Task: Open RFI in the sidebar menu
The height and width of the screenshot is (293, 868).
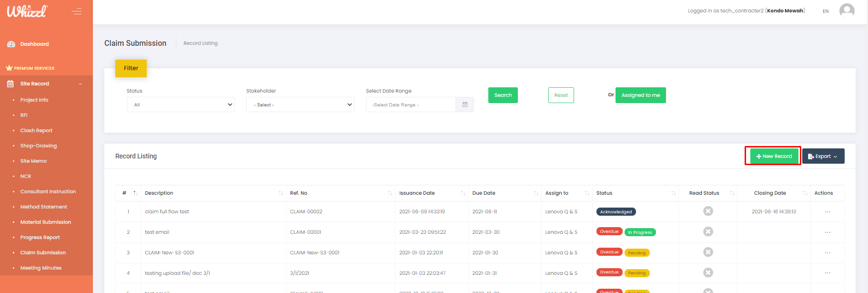Action: tap(24, 115)
